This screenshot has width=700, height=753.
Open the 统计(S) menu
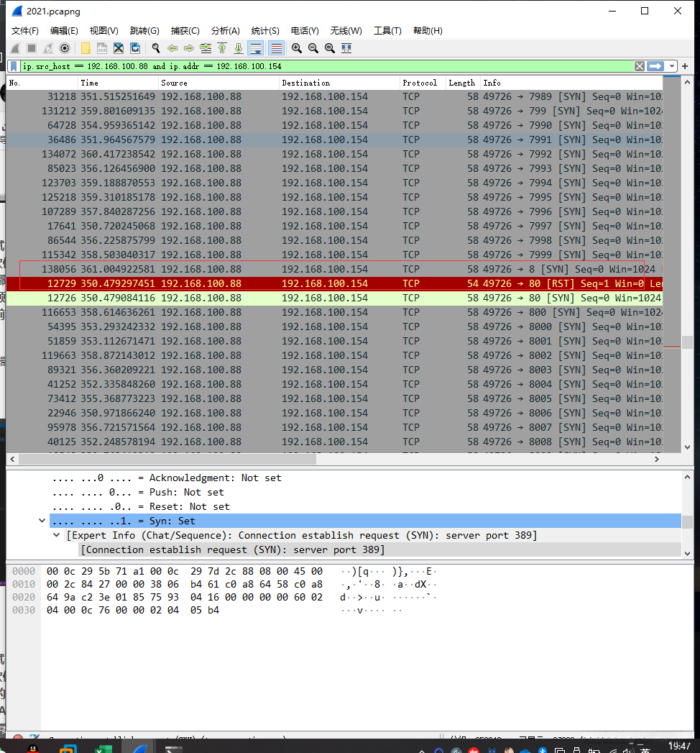(265, 31)
